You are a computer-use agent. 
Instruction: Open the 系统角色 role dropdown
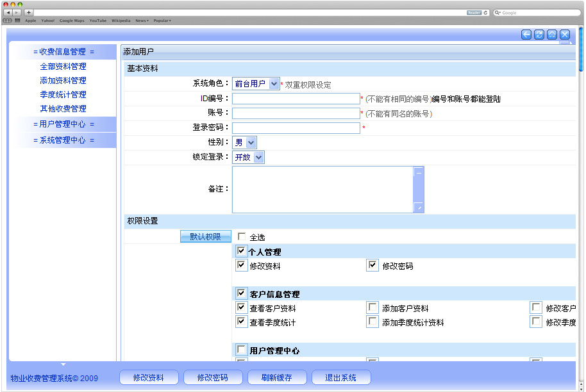click(256, 84)
